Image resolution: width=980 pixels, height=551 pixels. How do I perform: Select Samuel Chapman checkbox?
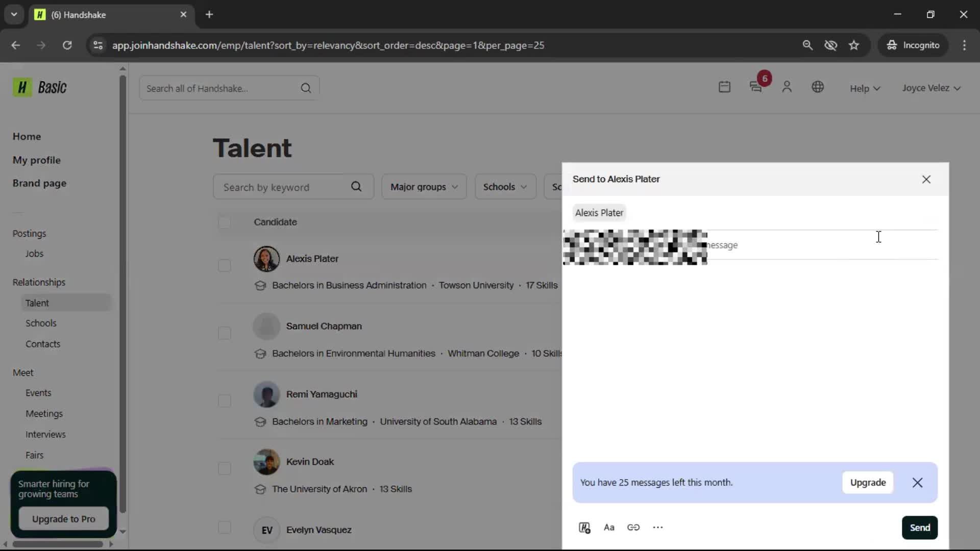[224, 333]
